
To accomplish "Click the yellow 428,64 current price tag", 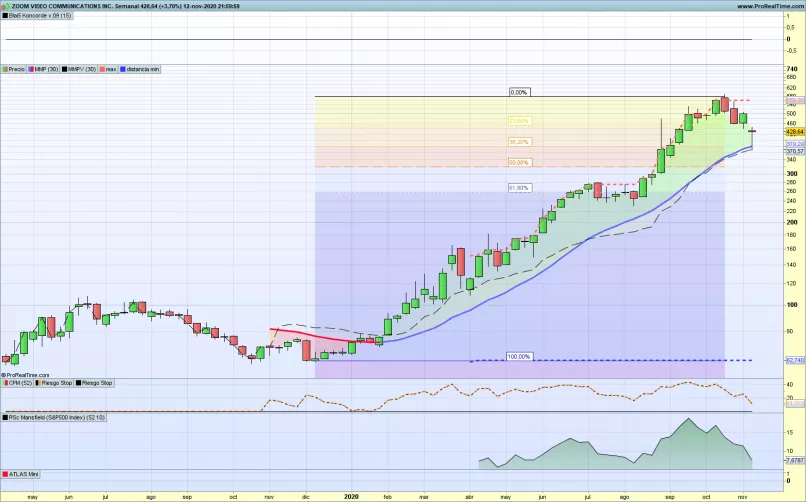I will (x=795, y=132).
